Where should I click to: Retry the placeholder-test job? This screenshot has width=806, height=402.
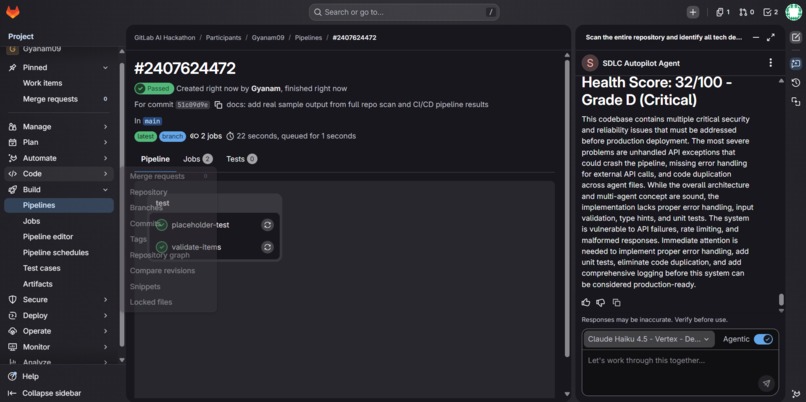(267, 225)
